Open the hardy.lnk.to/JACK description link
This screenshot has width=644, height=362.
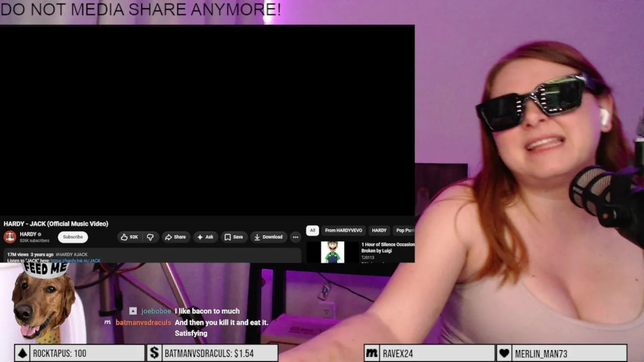point(75,261)
